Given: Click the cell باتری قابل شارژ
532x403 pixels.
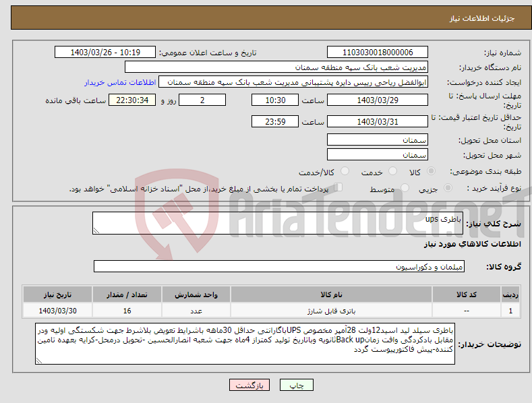Looking at the screenshot, I should 331,311.
